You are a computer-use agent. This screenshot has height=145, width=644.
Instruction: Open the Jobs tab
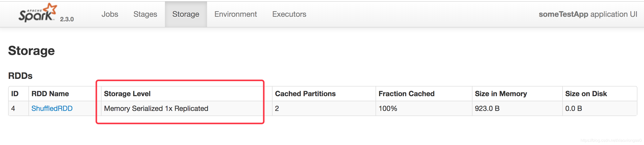[x=110, y=14]
